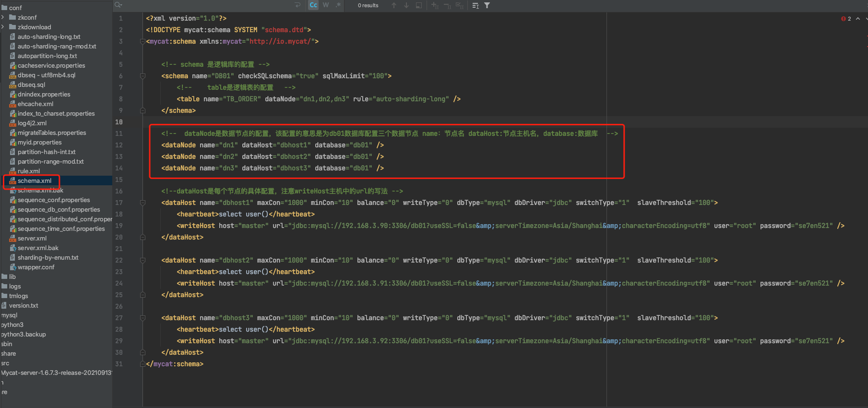Image resolution: width=868 pixels, height=408 pixels.
Task: Open the search history magnifier dropdown
Action: pos(118,5)
